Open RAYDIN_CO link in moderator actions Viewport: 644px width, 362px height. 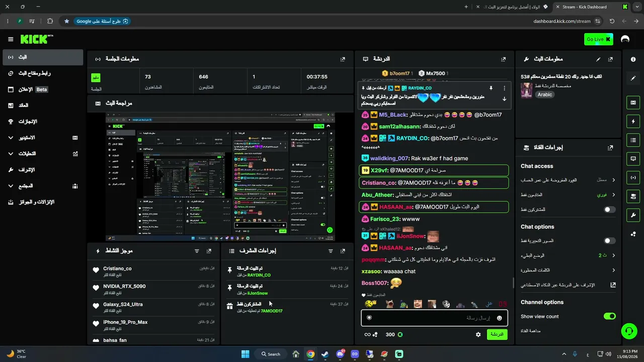259,275
